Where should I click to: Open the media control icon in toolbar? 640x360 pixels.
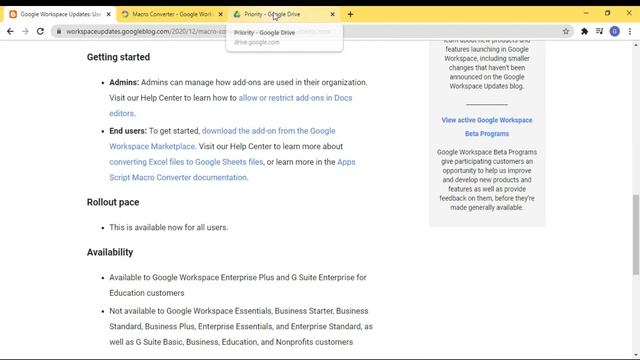(x=600, y=31)
